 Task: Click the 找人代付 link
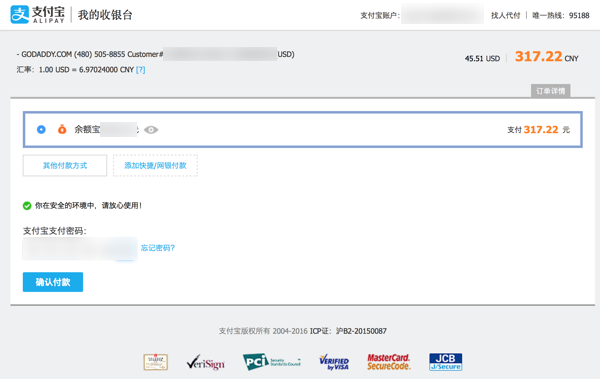(505, 15)
